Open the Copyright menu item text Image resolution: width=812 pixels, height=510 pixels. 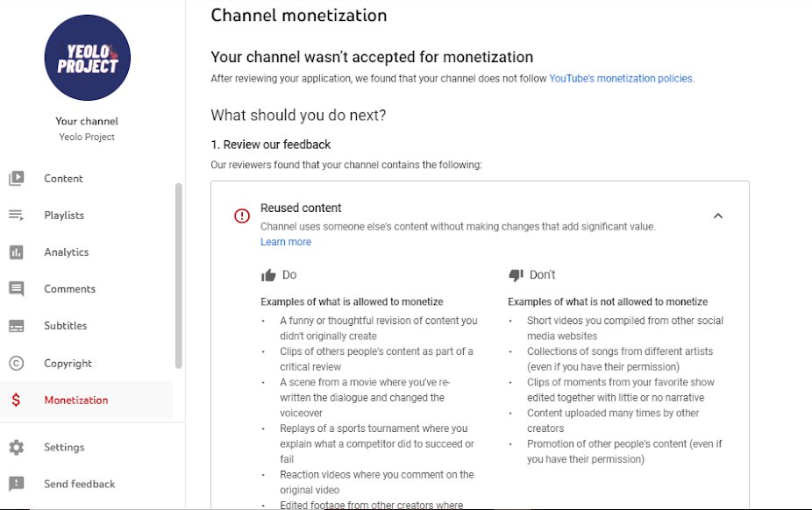tap(68, 363)
